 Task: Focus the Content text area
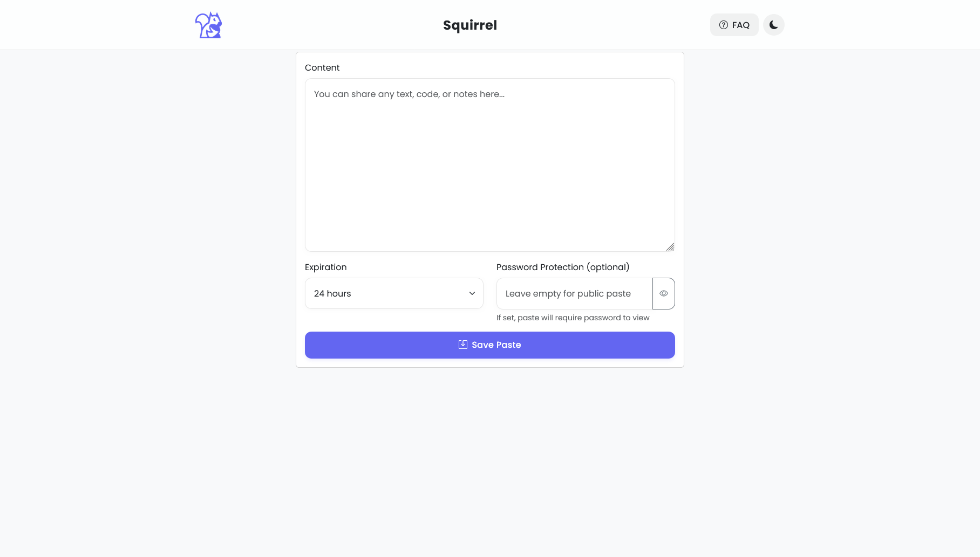click(490, 165)
